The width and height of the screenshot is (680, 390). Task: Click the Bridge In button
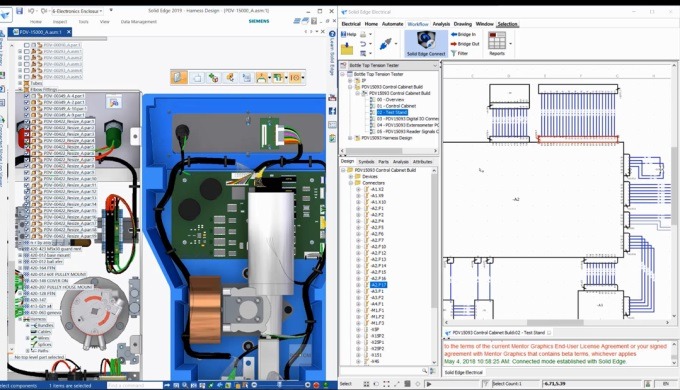pyautogui.click(x=463, y=34)
